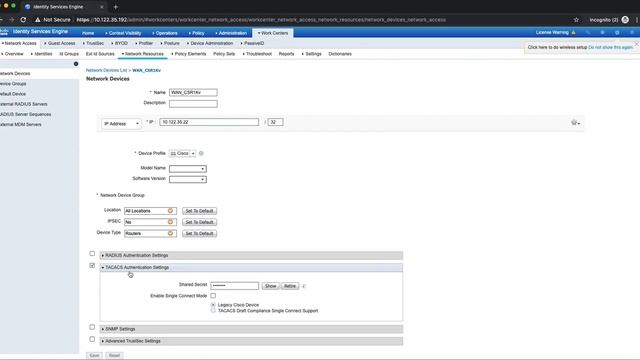This screenshot has height=360, width=640.
Task: Select Device Groups in left sidebar
Action: coord(13,84)
